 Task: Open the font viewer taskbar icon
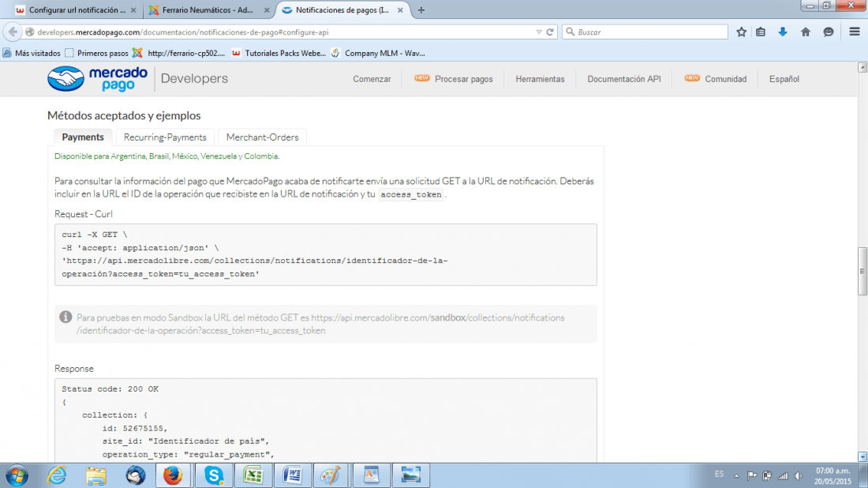371,475
